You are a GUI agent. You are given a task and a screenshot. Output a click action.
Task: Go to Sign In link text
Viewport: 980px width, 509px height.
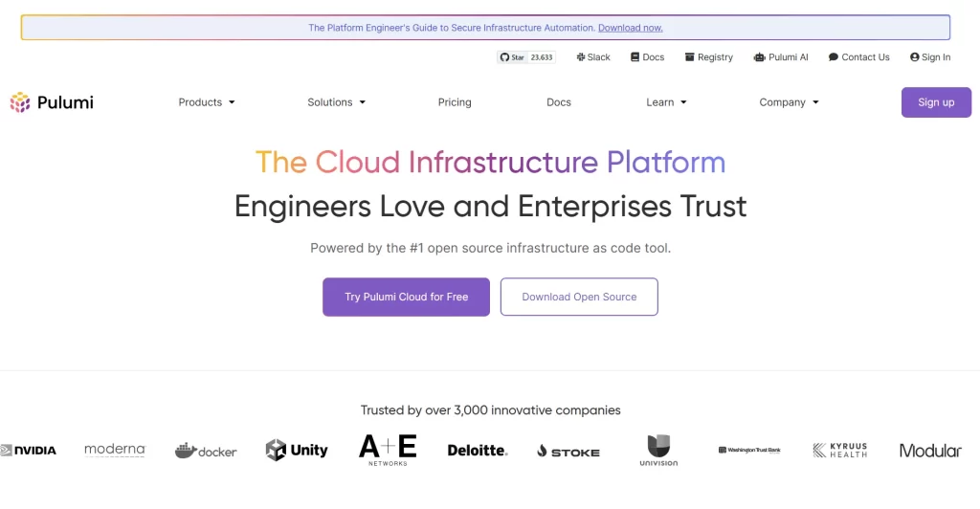pyautogui.click(x=936, y=56)
